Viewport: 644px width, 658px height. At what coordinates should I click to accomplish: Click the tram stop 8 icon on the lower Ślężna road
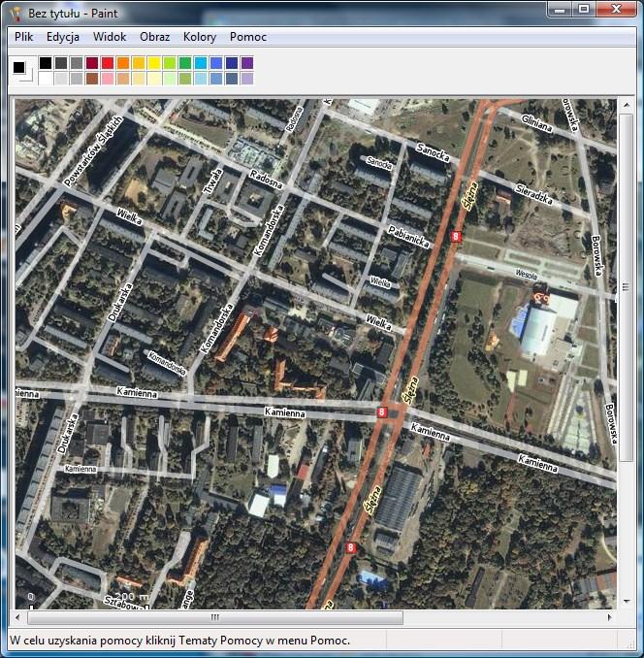click(351, 547)
